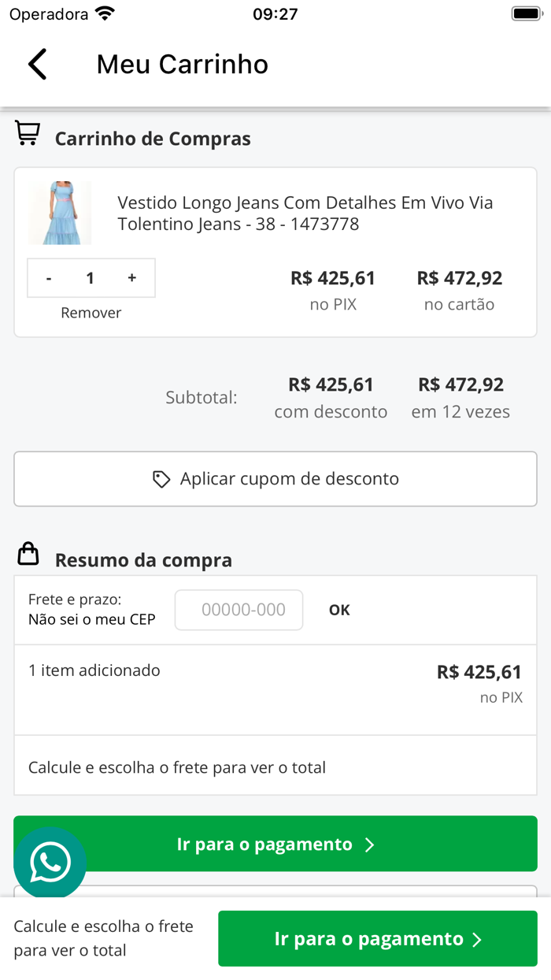The height and width of the screenshot is (980, 551).
Task: Click the shopping bag icon beside Resumo da compra
Action: pos(28,554)
